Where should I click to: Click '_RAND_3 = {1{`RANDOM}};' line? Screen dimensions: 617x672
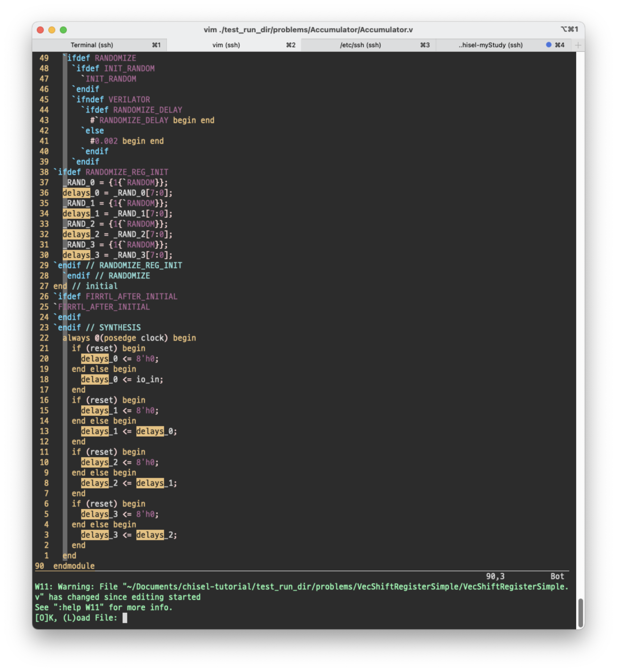(x=115, y=244)
